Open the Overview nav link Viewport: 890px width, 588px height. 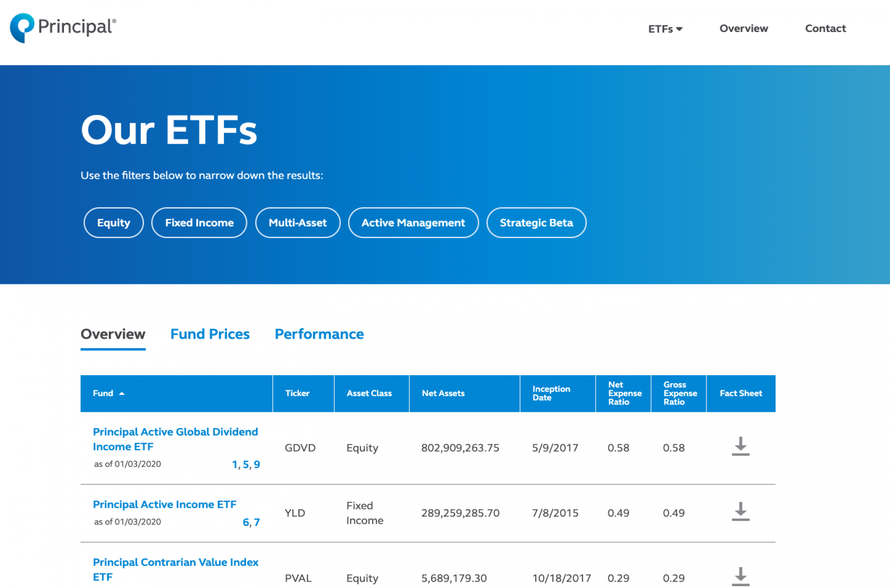click(744, 29)
